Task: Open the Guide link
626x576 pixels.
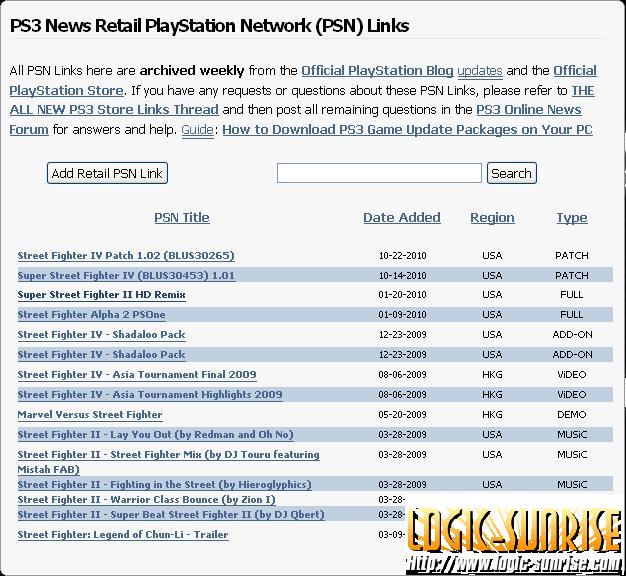Action: pyautogui.click(x=197, y=130)
